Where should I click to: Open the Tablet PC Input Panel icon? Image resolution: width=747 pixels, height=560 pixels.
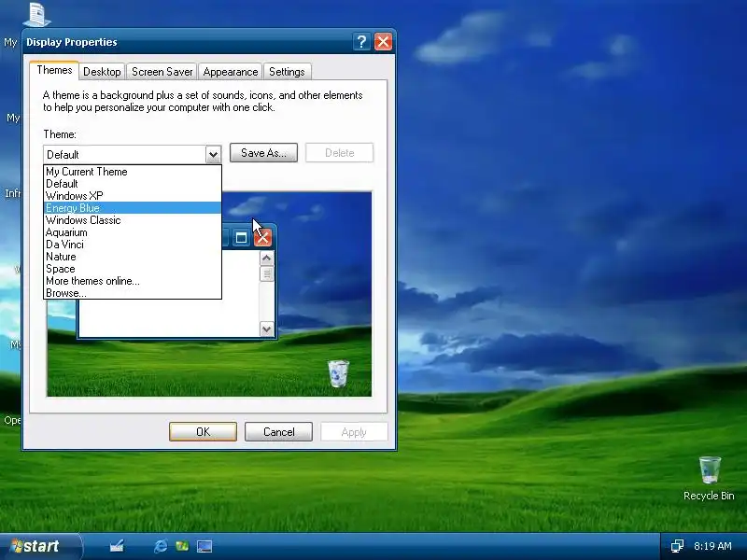tap(117, 546)
